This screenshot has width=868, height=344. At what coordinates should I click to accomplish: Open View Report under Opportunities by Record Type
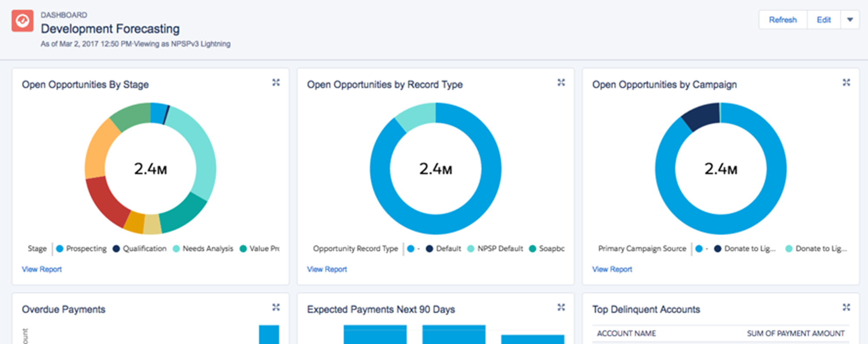point(327,269)
